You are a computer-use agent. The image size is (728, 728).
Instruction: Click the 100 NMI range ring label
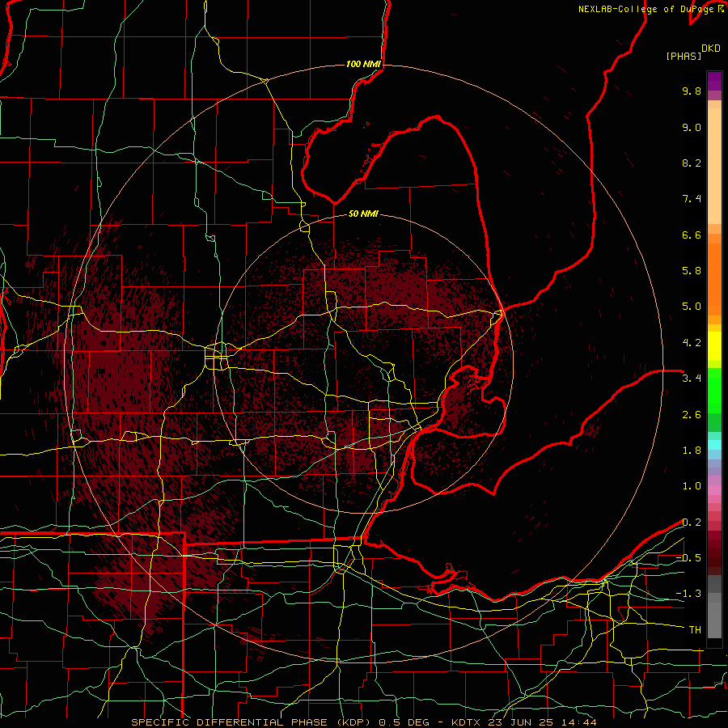pos(363,64)
